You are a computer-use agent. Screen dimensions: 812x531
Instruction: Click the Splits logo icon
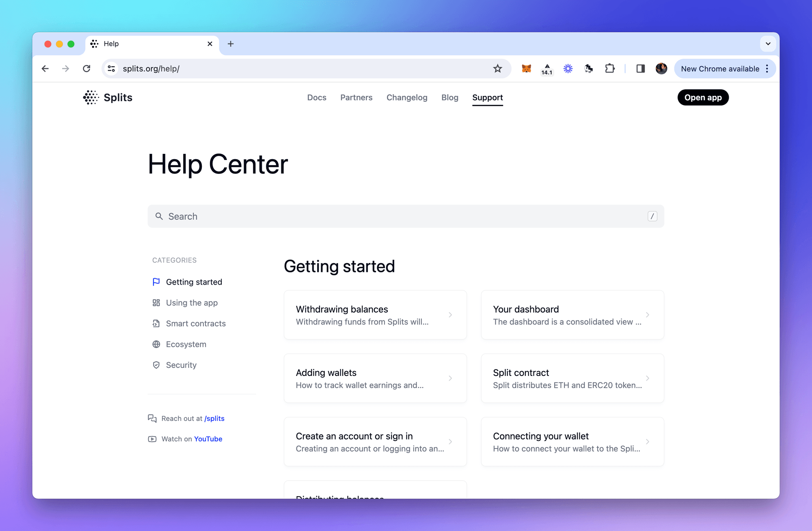tap(90, 97)
